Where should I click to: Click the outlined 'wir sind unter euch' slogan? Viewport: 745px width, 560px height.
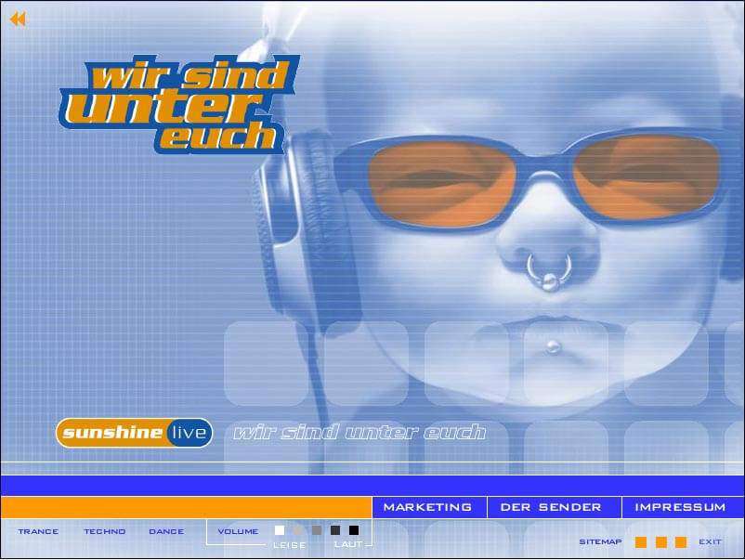359,433
